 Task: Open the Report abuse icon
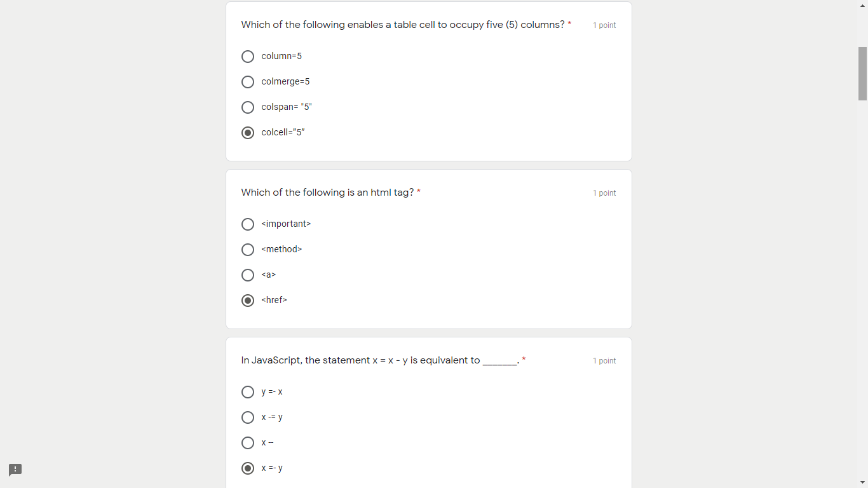point(14,470)
